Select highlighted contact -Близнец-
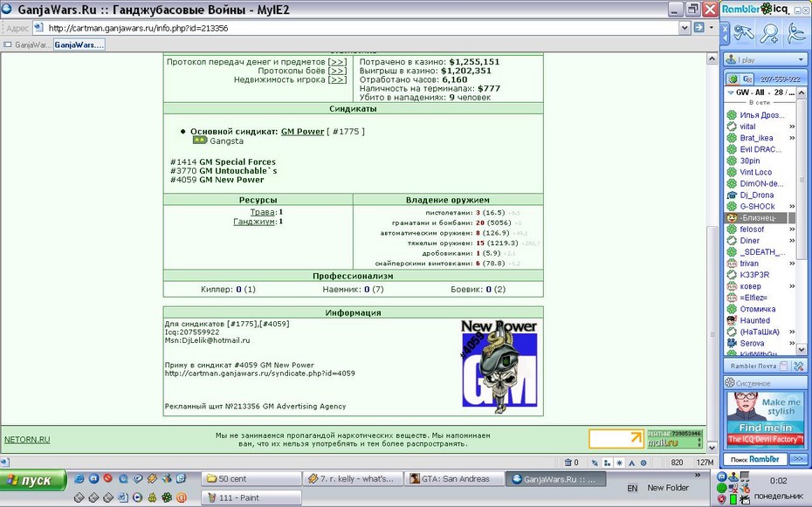This screenshot has width=812, height=507. pos(757,218)
